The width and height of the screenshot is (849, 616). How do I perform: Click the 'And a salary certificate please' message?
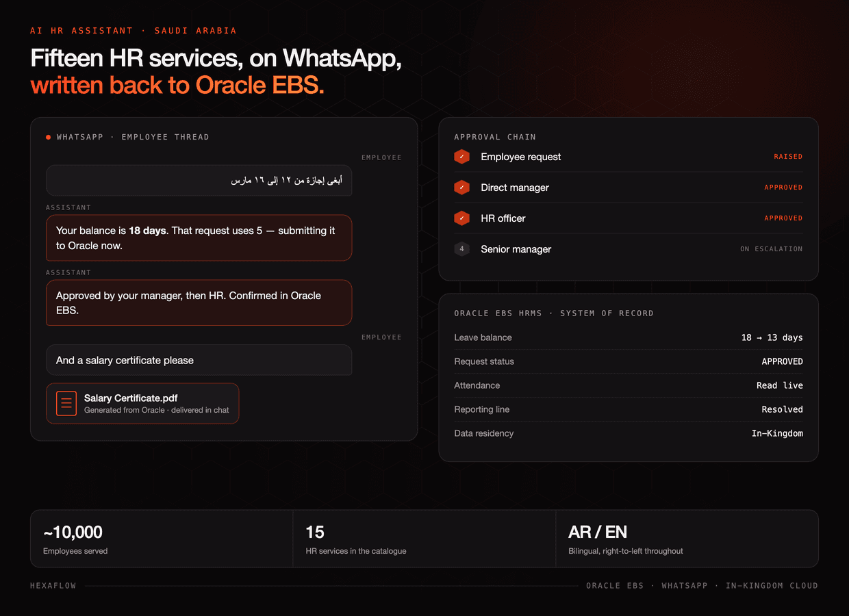[x=199, y=360]
